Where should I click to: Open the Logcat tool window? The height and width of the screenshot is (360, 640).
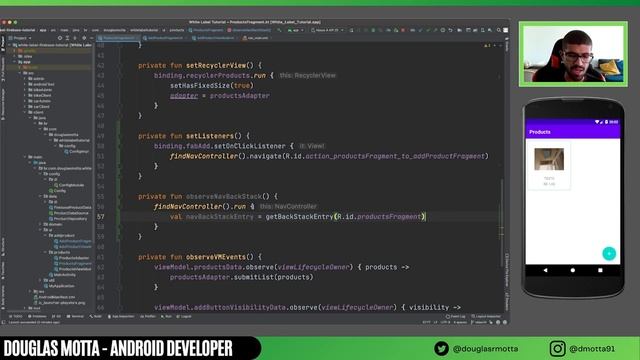[x=184, y=316]
